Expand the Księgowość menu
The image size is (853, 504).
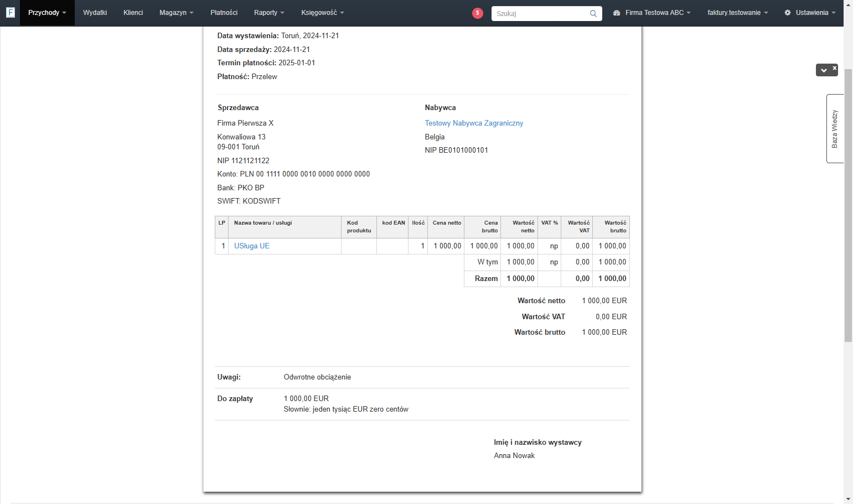click(x=323, y=13)
